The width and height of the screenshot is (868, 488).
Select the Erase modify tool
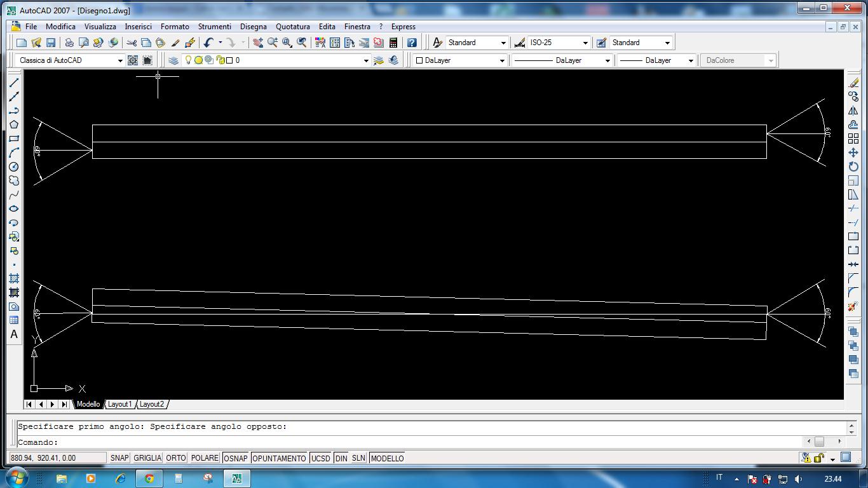point(853,83)
